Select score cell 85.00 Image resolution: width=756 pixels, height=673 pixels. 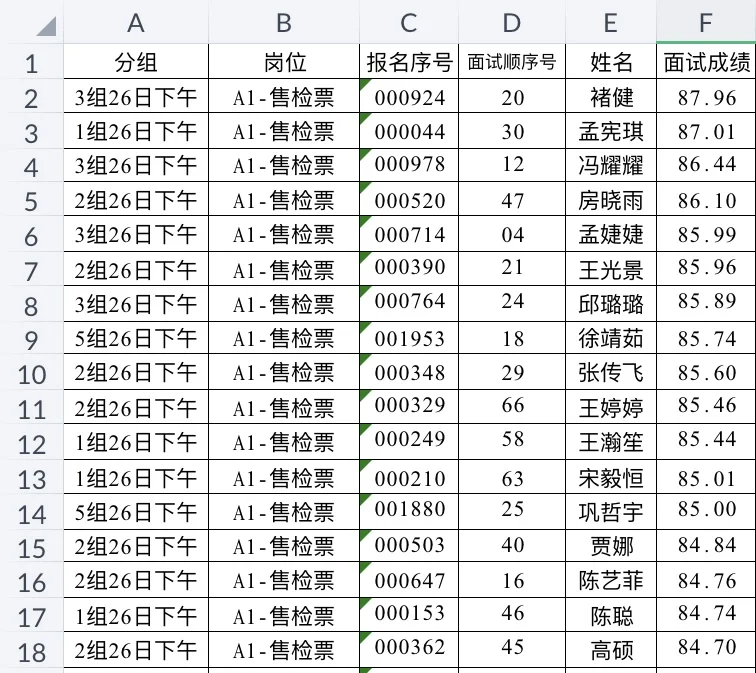pyautogui.click(x=706, y=511)
